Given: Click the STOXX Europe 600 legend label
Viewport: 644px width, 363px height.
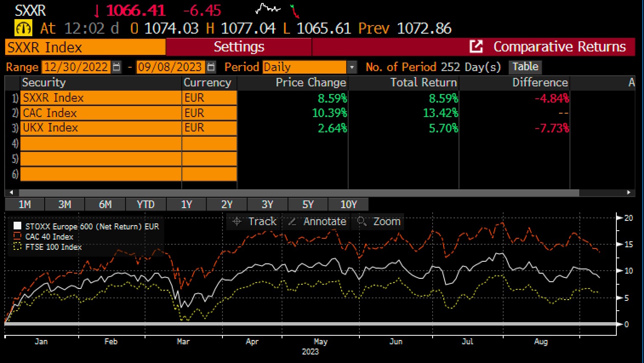Looking at the screenshot, I should (92, 226).
